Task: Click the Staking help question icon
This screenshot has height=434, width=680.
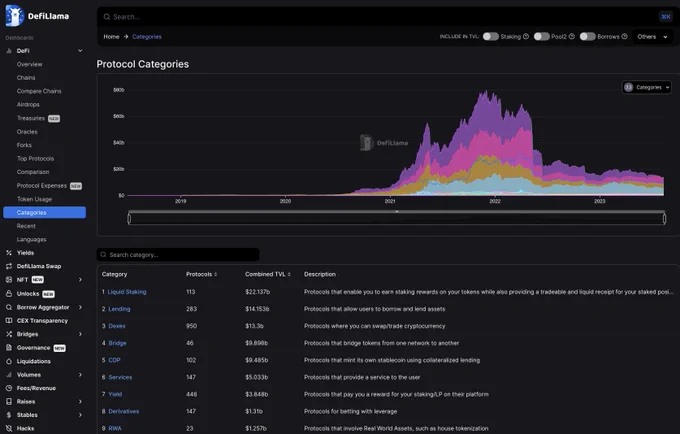Action: 526,36
